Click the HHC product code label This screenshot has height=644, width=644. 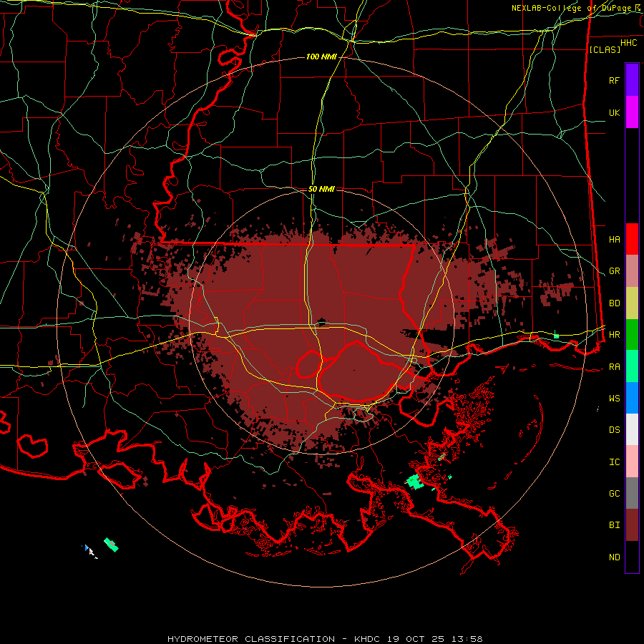coord(629,43)
